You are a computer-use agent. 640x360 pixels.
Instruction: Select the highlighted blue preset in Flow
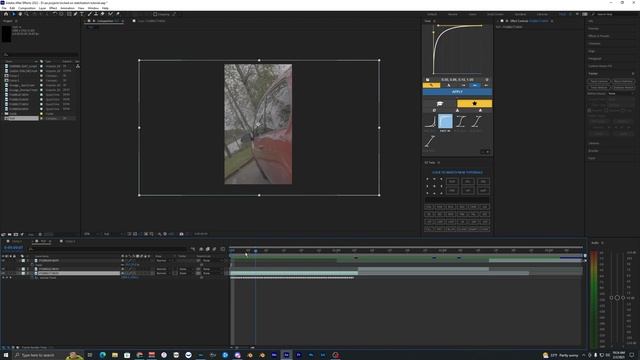pyautogui.click(x=445, y=122)
